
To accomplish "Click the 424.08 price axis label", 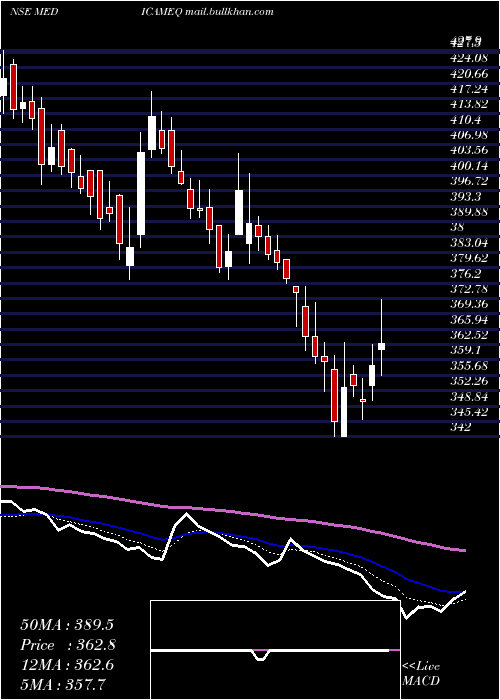I will [x=469, y=59].
